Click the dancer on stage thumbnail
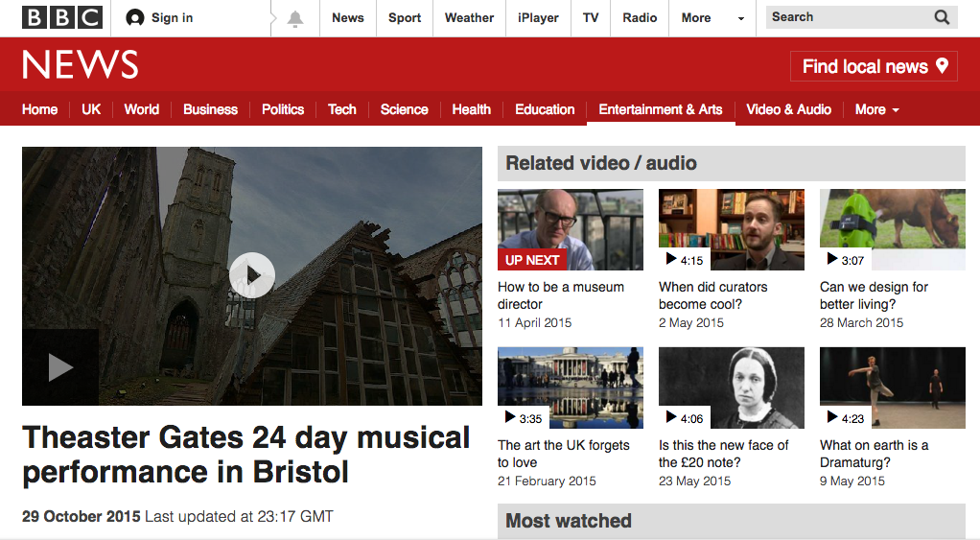 point(893,387)
